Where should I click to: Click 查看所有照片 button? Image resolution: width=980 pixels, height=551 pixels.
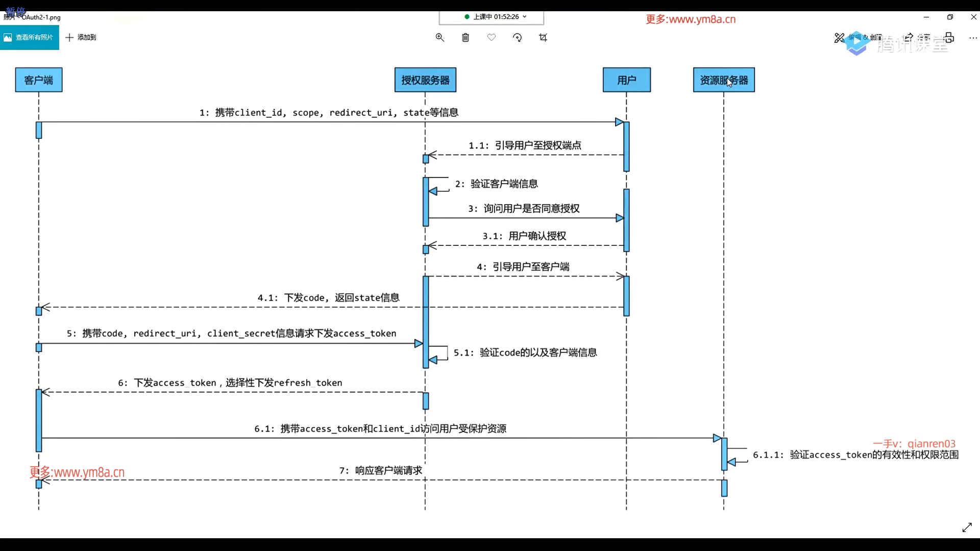click(x=29, y=37)
